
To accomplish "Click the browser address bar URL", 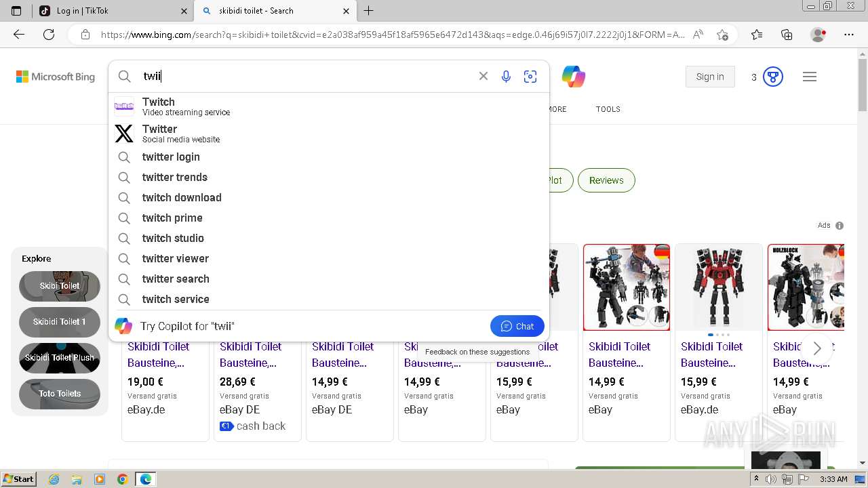I will (x=393, y=35).
